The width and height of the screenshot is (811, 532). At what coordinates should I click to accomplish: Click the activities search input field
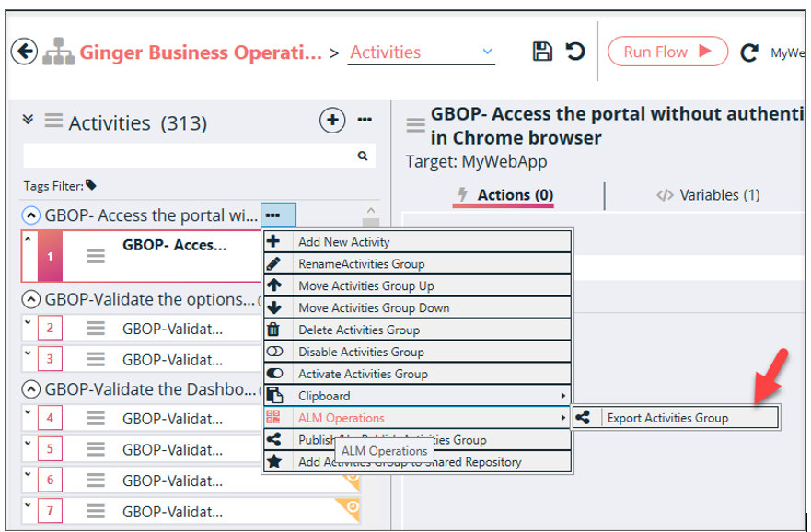pyautogui.click(x=189, y=156)
